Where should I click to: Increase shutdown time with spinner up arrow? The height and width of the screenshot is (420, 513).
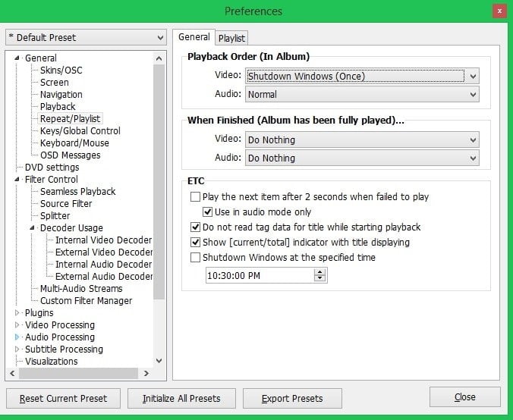319,272
